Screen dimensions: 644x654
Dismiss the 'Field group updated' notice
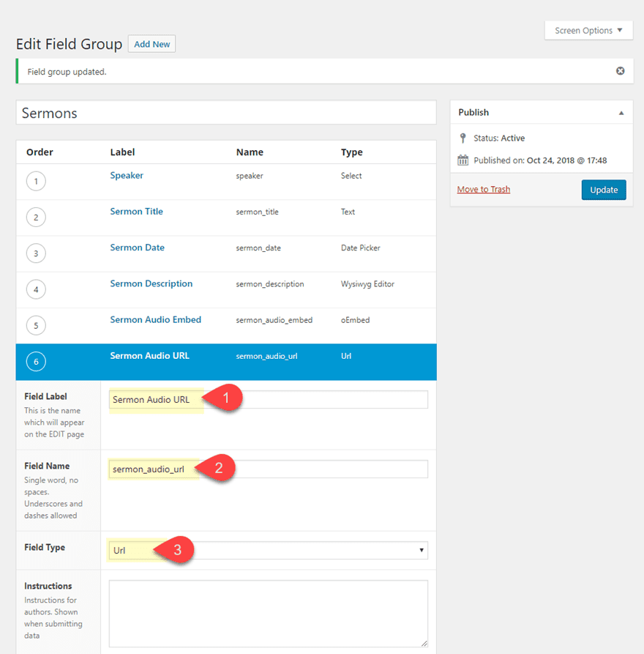(x=620, y=71)
